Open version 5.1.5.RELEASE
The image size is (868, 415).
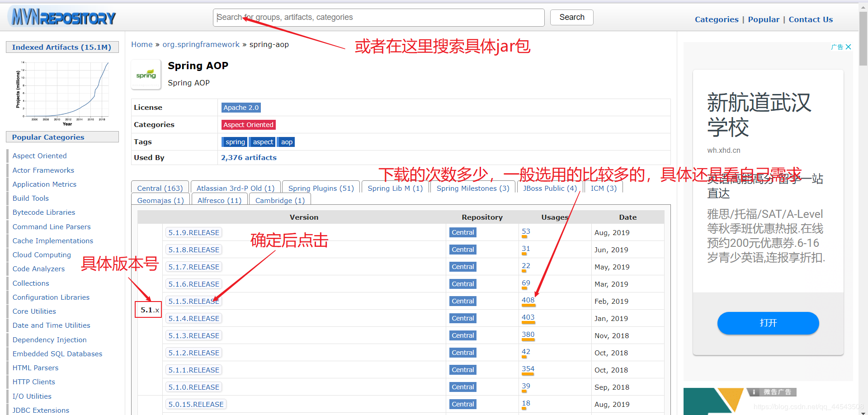193,301
